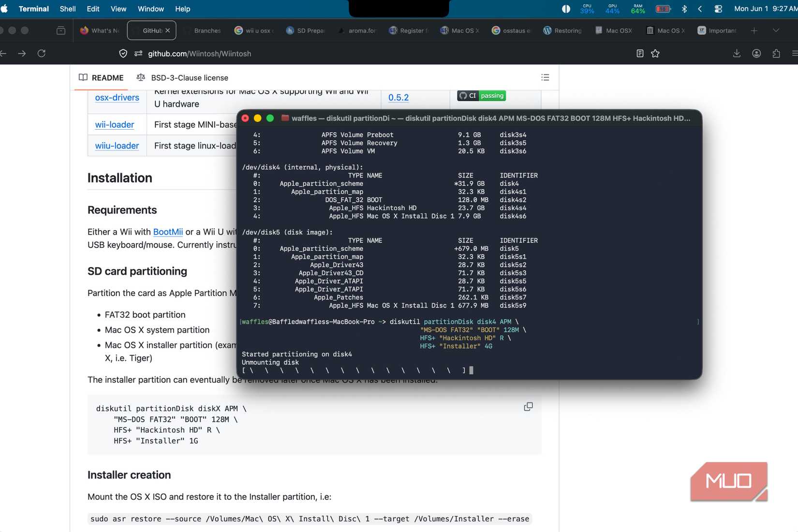
Task: Open the Bluetooth menu bar icon
Action: pyautogui.click(x=684, y=9)
